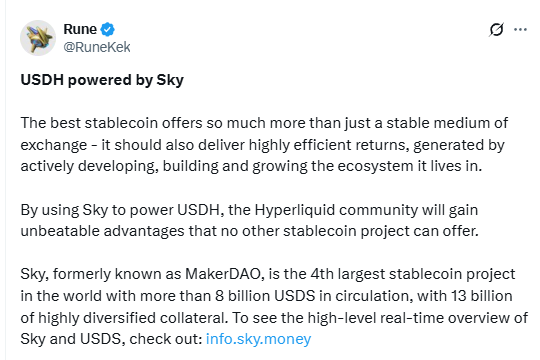Screen dimensions: 540x360
Task: Follow the info.sky.money link
Action: [258, 339]
